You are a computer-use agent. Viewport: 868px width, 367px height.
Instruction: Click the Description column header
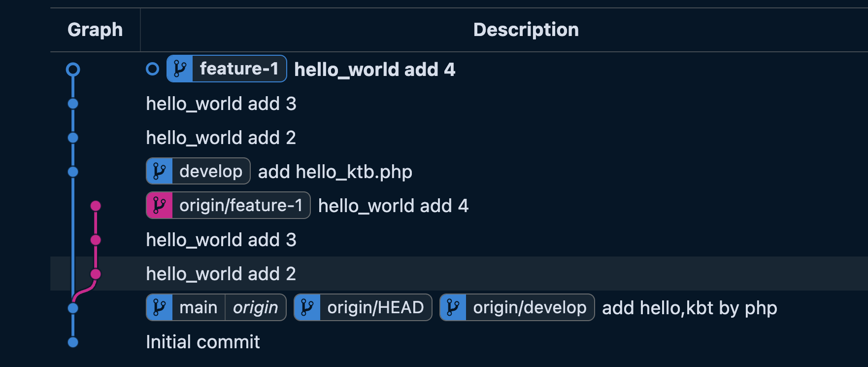coord(526,30)
